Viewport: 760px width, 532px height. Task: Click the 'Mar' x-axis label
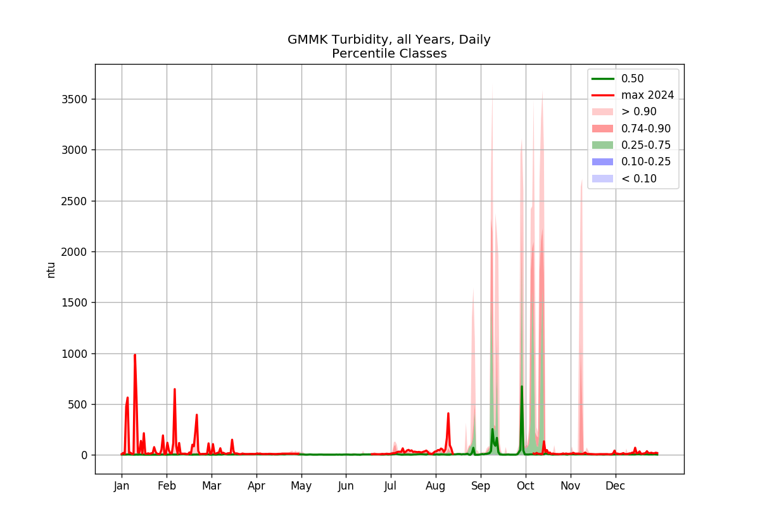tap(212, 486)
